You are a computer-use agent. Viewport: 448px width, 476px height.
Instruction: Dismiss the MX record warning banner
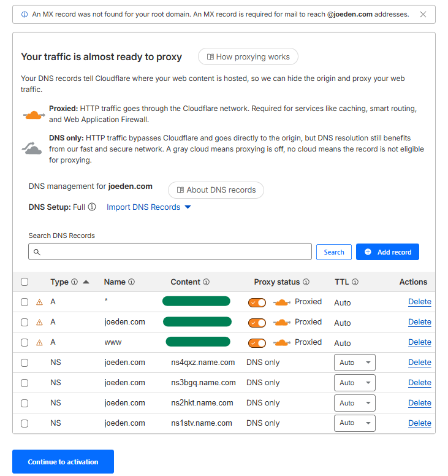423,14
